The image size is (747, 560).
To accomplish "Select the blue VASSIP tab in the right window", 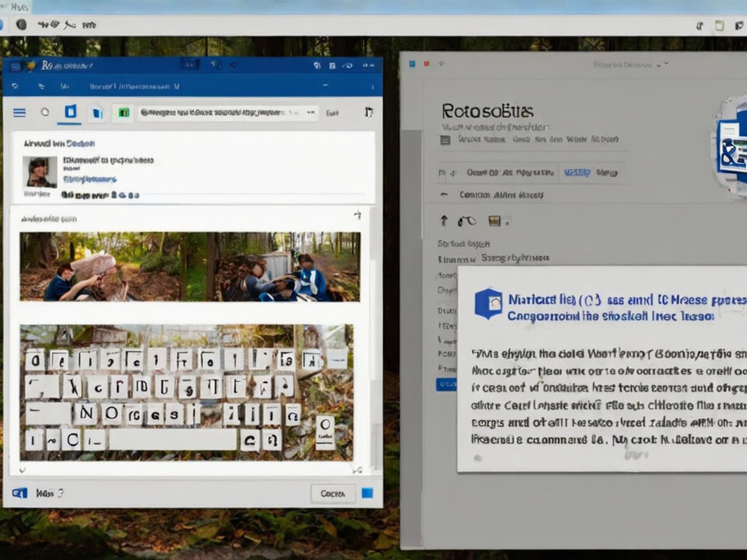I will click(x=577, y=172).
